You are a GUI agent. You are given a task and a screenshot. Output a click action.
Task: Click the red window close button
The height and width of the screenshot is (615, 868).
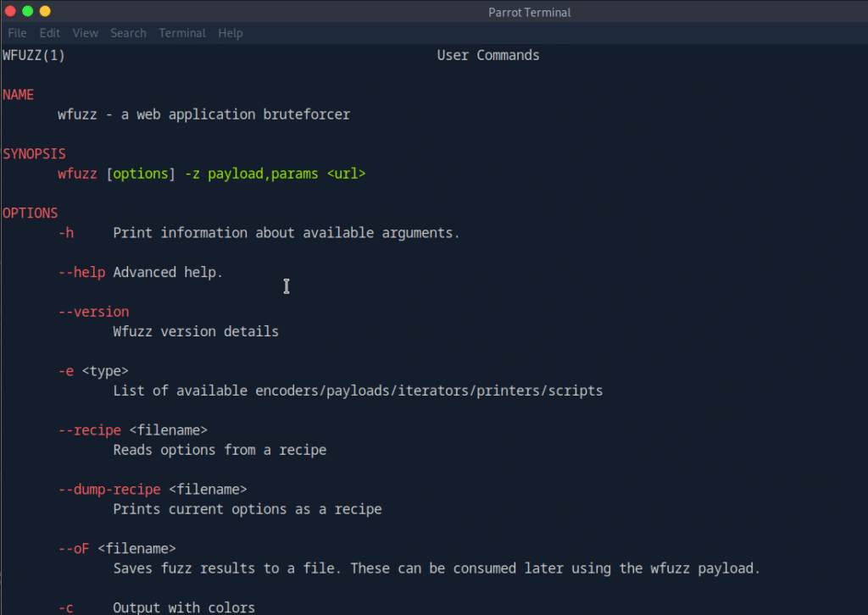click(x=11, y=11)
